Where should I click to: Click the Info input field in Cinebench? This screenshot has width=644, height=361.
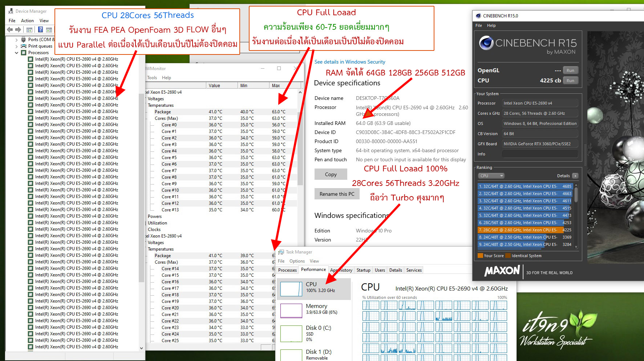pyautogui.click(x=540, y=154)
